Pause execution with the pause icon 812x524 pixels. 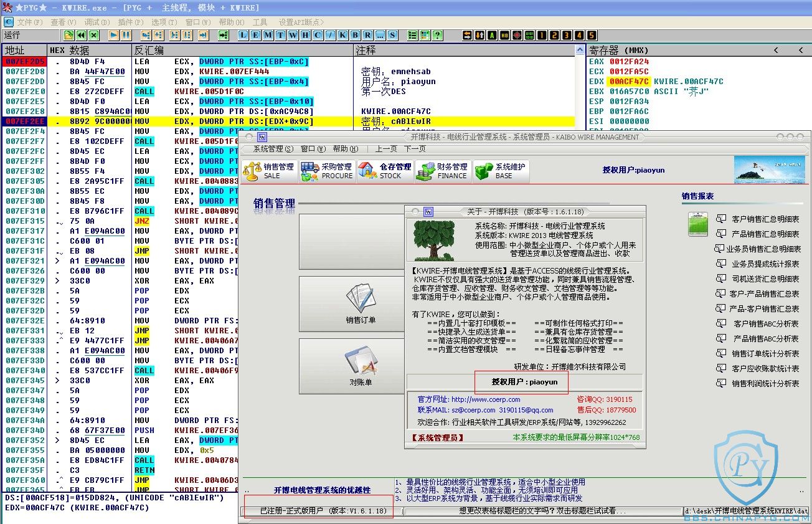(x=126, y=35)
